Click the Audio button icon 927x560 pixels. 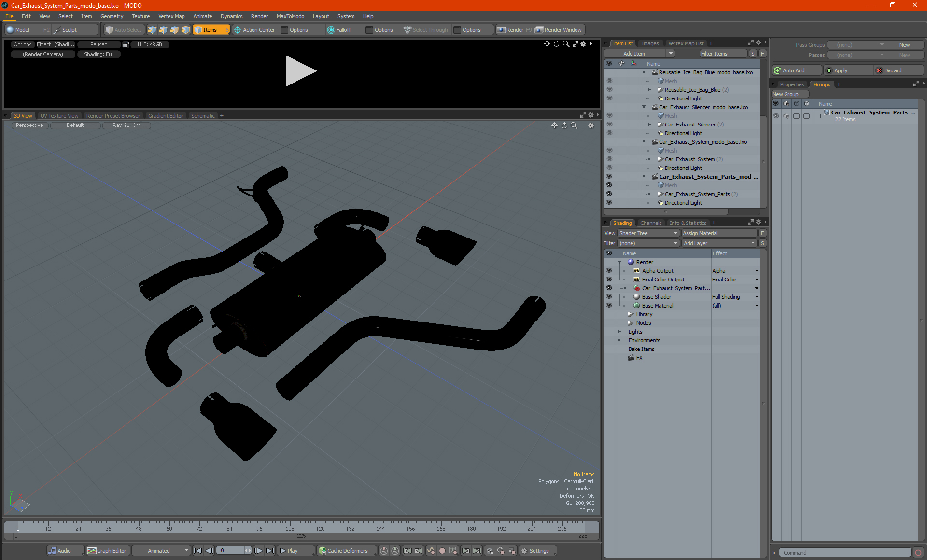point(52,551)
